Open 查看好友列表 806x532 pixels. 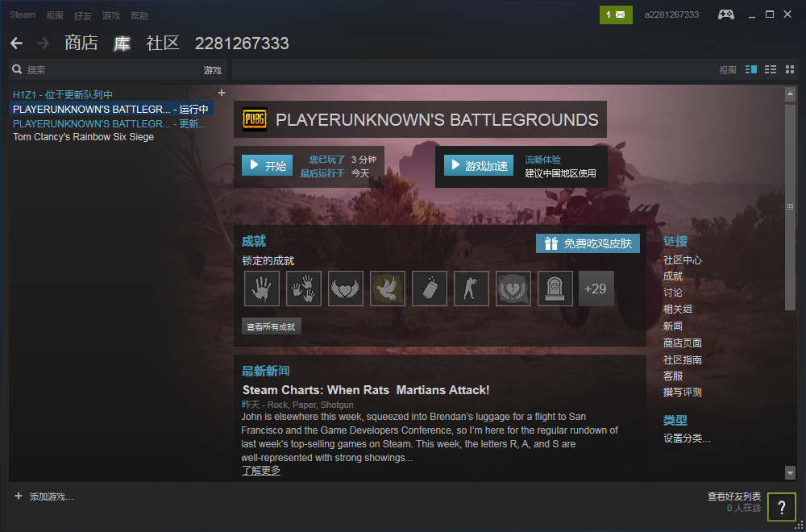click(734, 497)
